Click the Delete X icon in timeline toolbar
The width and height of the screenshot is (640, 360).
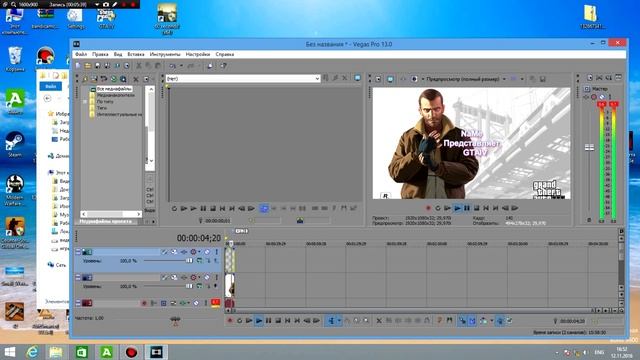(x=379, y=321)
